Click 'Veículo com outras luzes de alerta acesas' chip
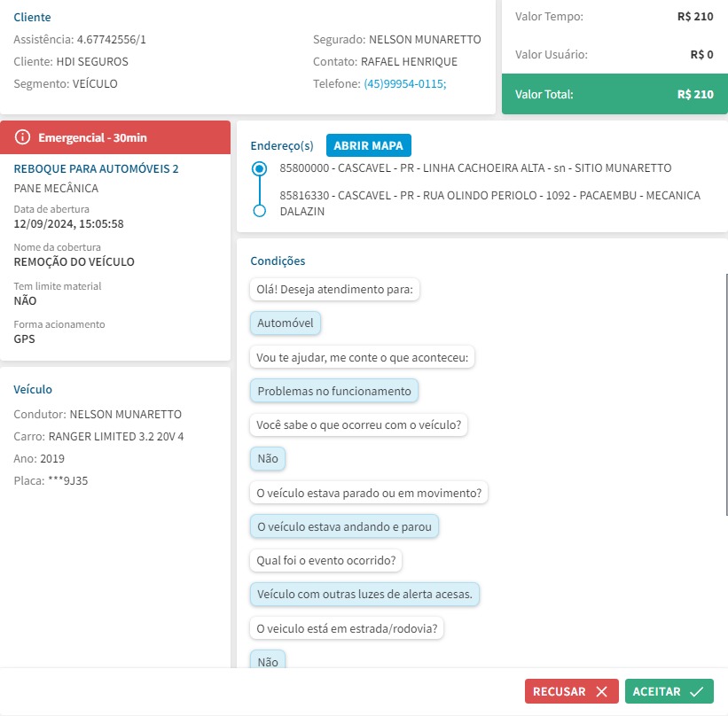Viewport: 728px width, 716px height. pos(364,594)
